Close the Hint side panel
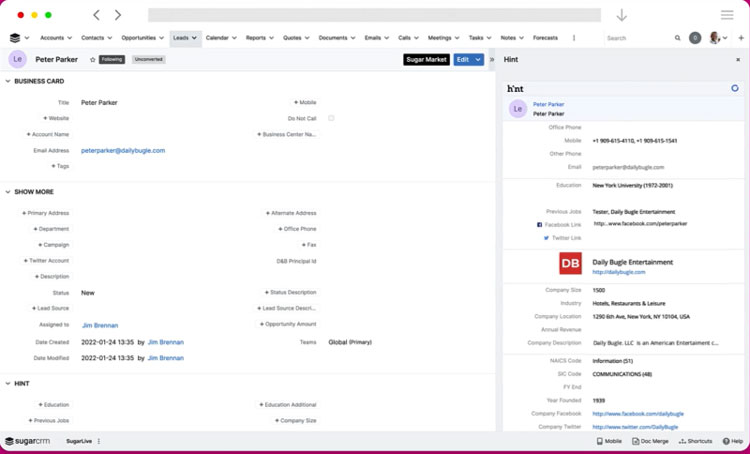750x454 pixels. [738, 60]
